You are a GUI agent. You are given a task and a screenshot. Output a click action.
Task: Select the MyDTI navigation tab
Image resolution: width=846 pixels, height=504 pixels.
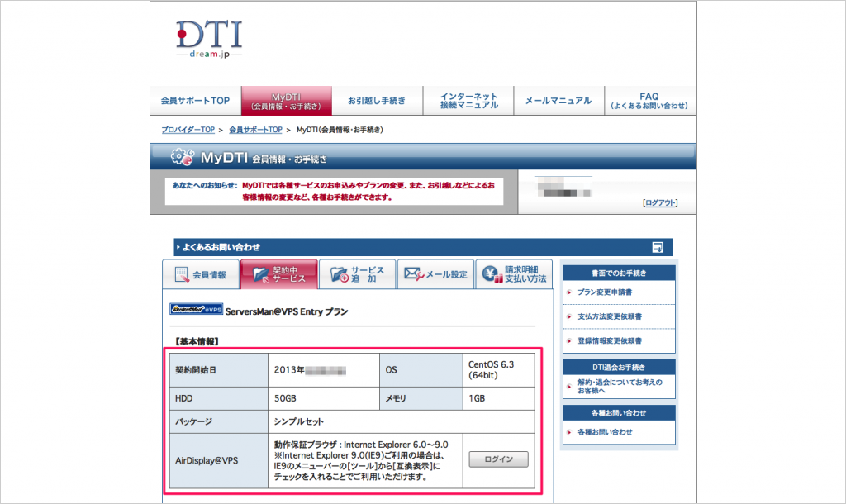(x=287, y=100)
